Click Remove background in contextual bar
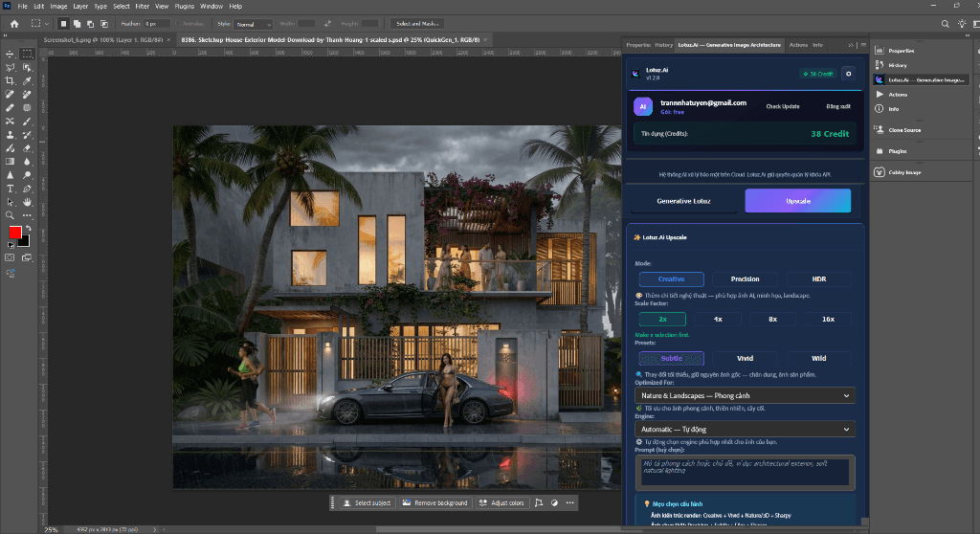 435,502
